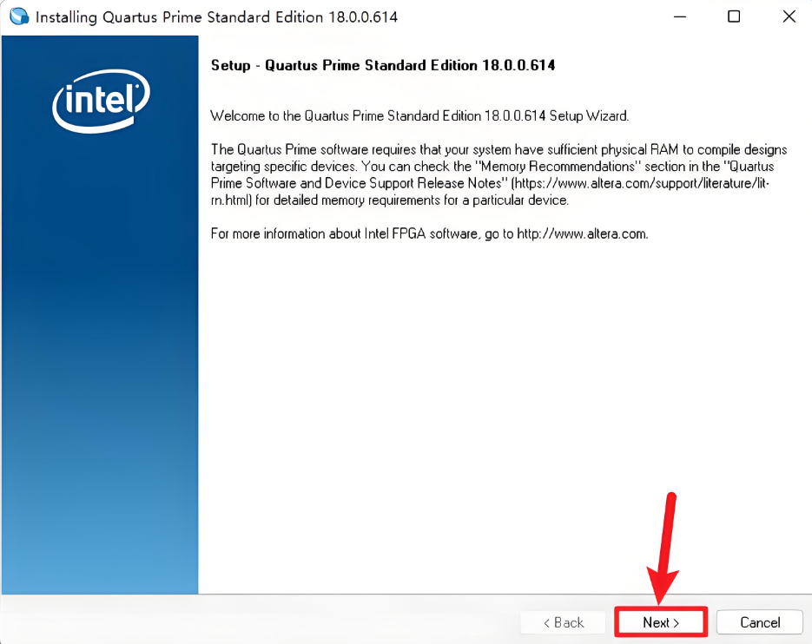Go back using the Back button
This screenshot has width=812, height=644.
click(563, 622)
